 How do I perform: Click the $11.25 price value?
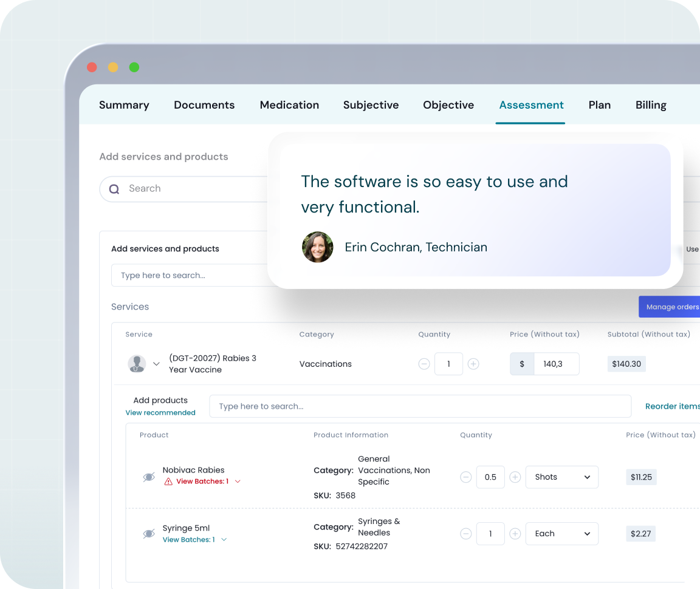coord(641,477)
